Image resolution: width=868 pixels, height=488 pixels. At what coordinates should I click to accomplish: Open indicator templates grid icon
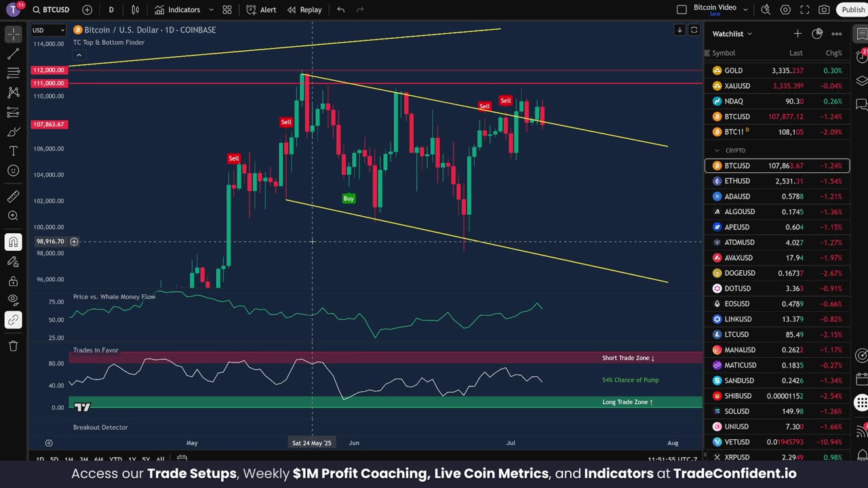[227, 9]
